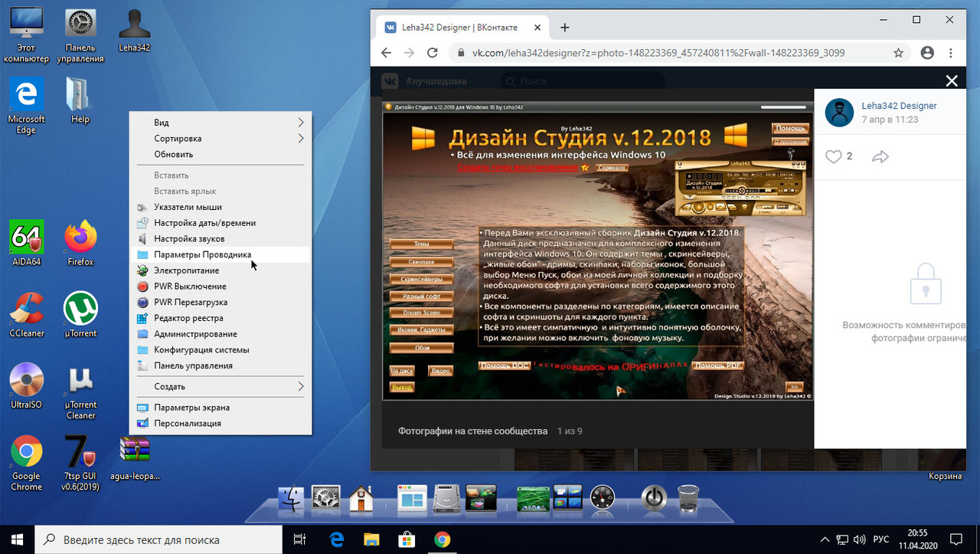Toggle the like heart on the VK photo
The width and height of the screenshot is (980, 554).
pyautogui.click(x=834, y=156)
